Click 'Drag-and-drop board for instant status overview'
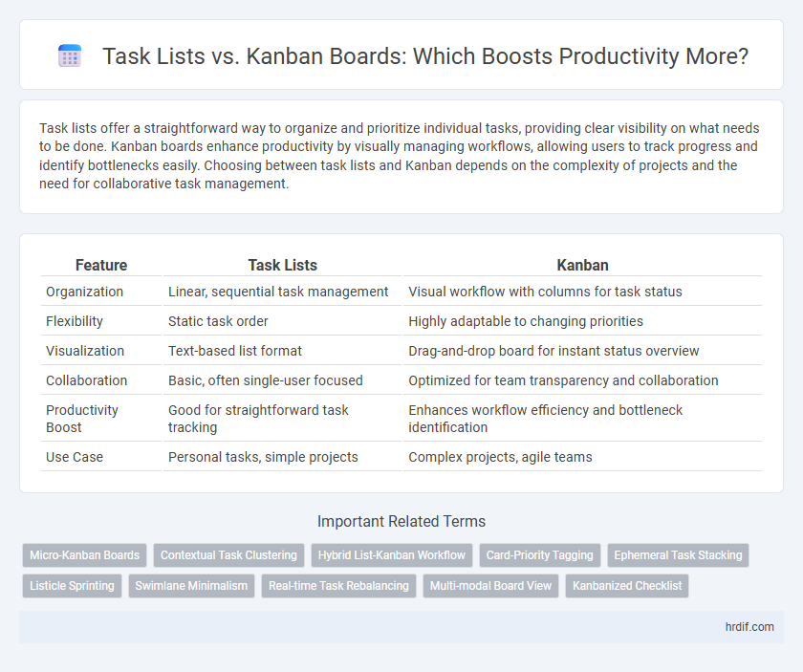Screen dimensions: 803x672 coord(553,351)
